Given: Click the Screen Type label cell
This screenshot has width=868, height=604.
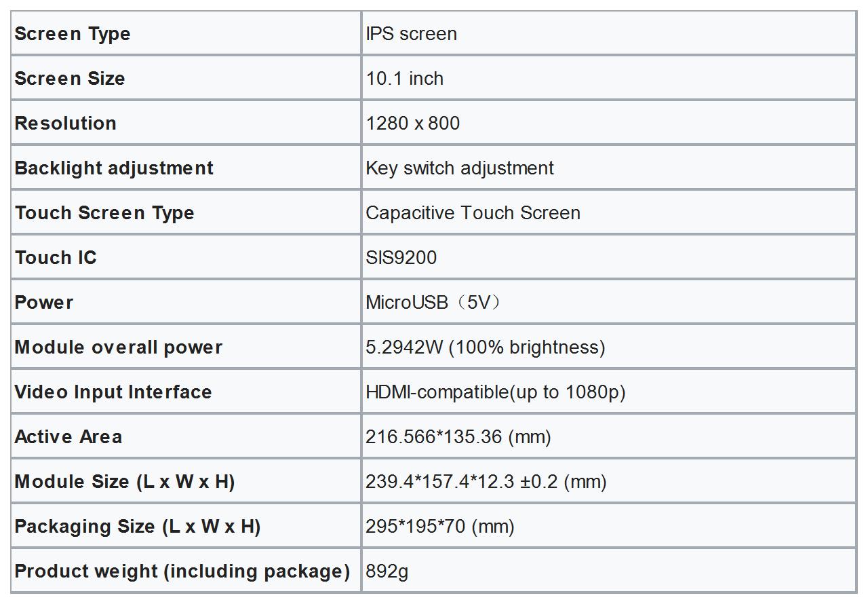Looking at the screenshot, I should pos(73,34).
